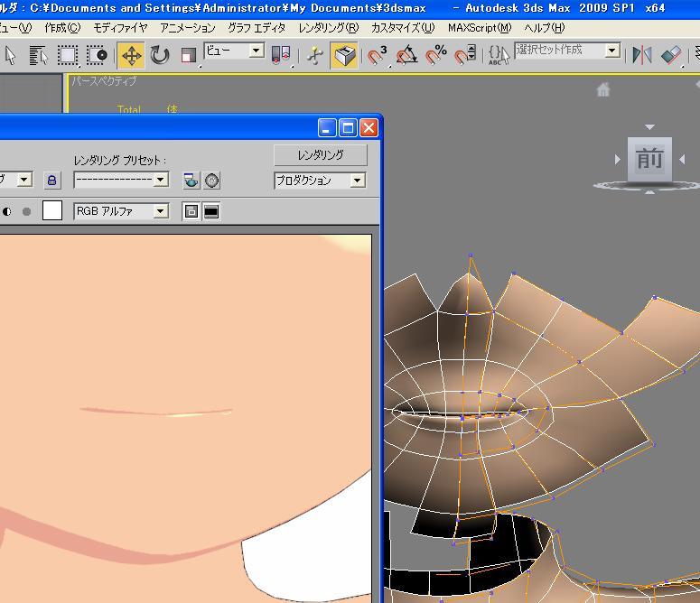The width and height of the screenshot is (700, 603).
Task: Click the rendered mouth line in the image
Action: point(156,412)
